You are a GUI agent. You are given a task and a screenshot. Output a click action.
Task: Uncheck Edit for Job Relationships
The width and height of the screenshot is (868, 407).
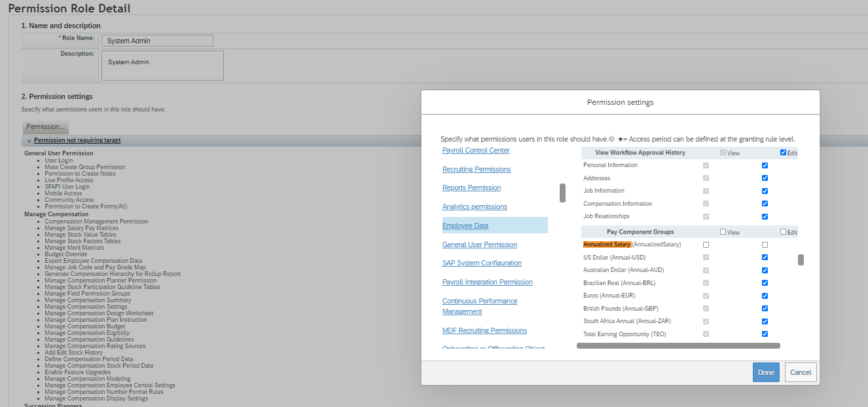click(x=765, y=216)
